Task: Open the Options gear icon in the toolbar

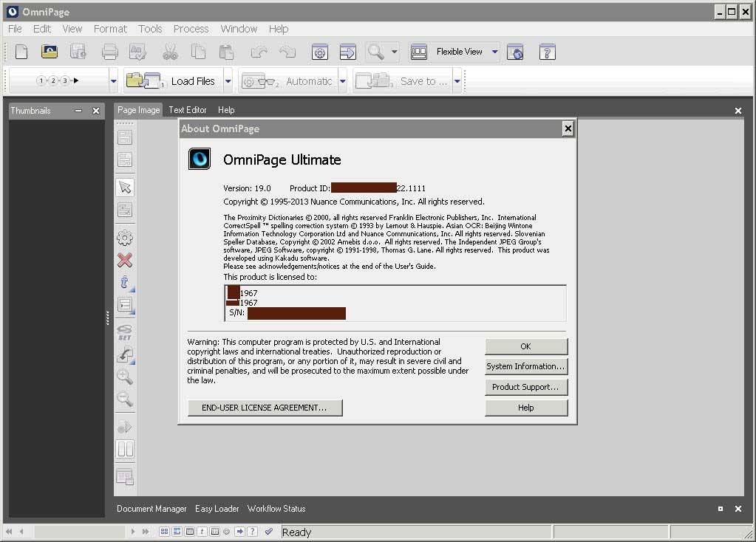Action: tap(319, 52)
